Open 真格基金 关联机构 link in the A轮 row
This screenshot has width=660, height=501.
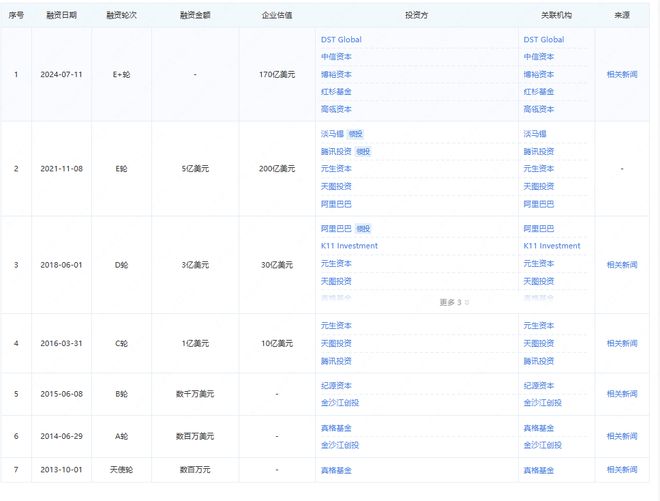click(x=538, y=428)
